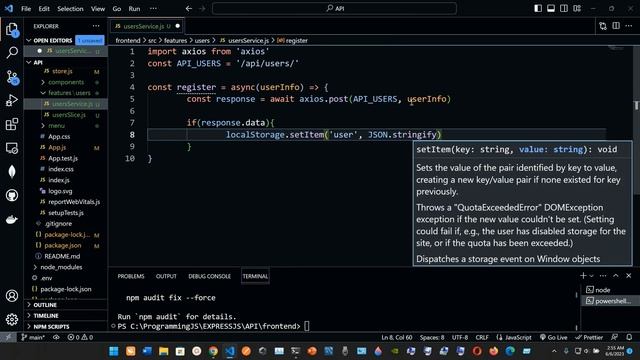The width and height of the screenshot is (640, 360).
Task: Maximize the panel with chevron up
Action: pyautogui.click(x=616, y=276)
